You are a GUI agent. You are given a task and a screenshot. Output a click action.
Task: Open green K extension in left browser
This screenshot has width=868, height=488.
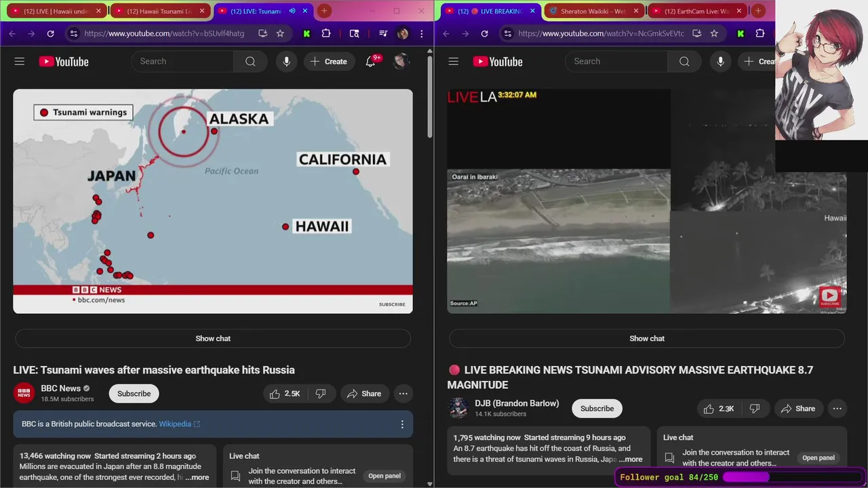(x=307, y=33)
